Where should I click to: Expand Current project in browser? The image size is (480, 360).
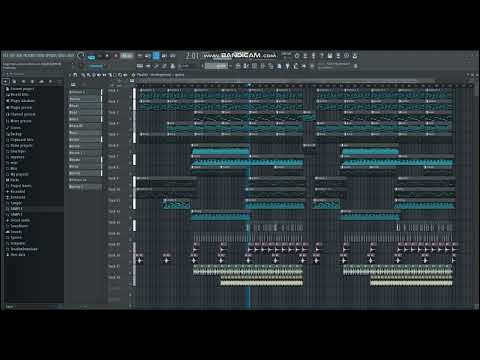(x=19, y=89)
